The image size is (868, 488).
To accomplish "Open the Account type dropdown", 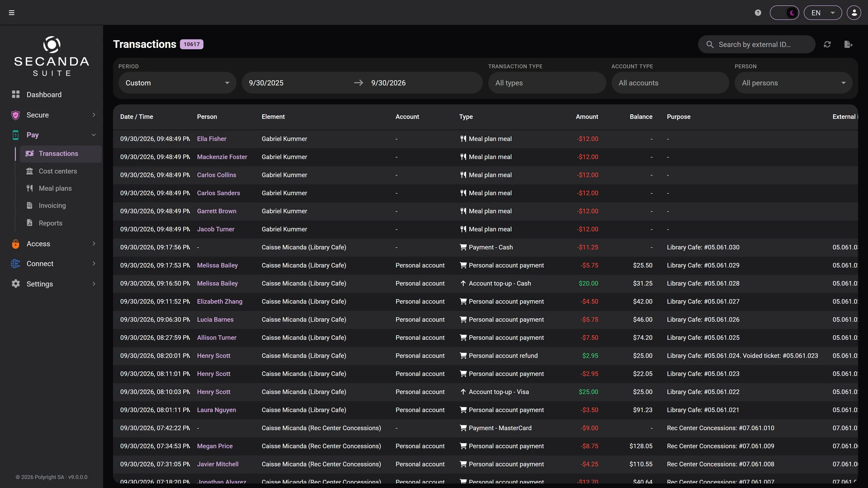I will coord(670,83).
